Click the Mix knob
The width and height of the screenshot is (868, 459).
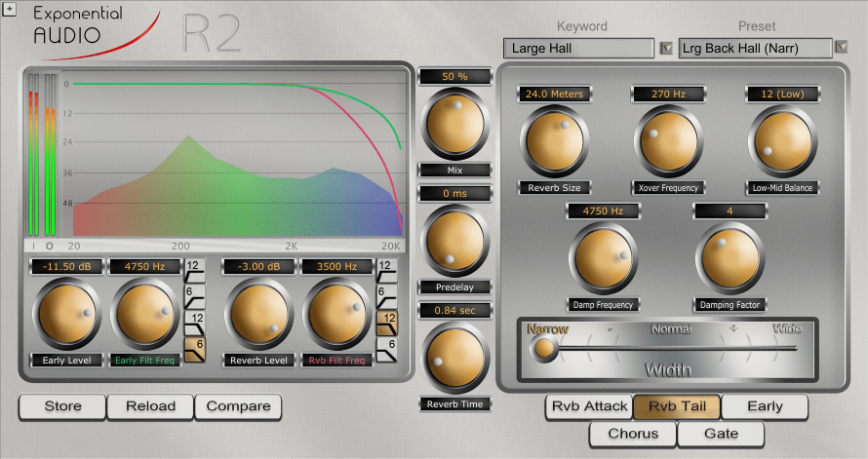tap(455, 124)
